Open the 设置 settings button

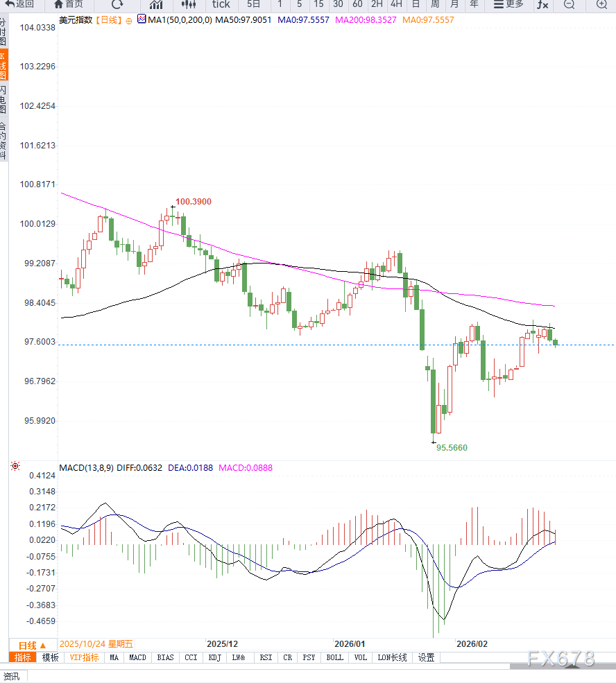pyautogui.click(x=426, y=657)
